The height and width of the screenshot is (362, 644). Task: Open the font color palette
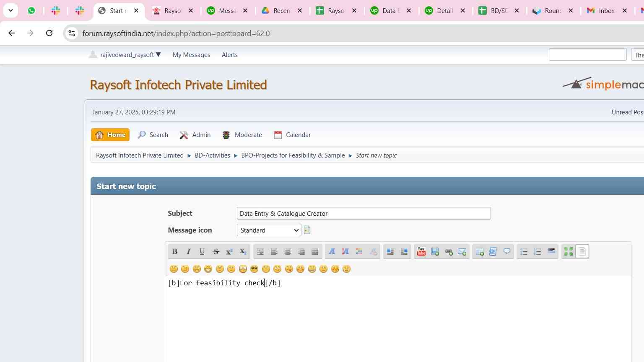359,251
